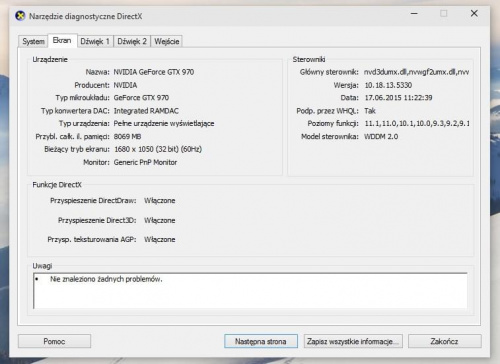This screenshot has height=364, width=500.
Task: Click the WDDM 2.0 driver model value
Action: click(x=381, y=137)
